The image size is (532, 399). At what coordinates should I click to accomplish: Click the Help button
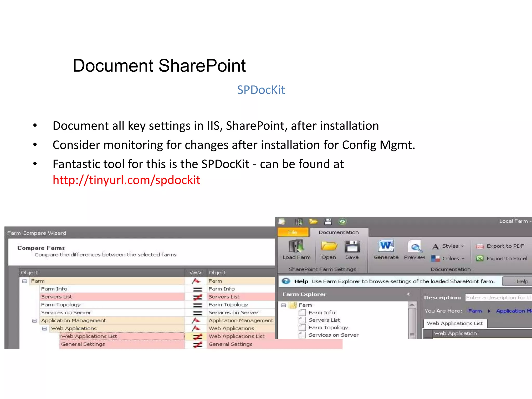point(517,281)
